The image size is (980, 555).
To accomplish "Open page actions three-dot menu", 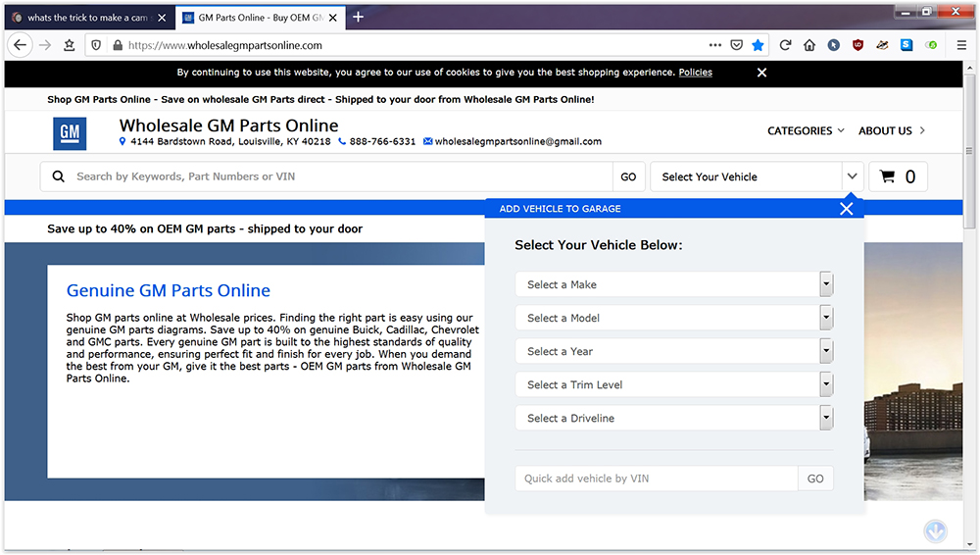I will click(715, 45).
